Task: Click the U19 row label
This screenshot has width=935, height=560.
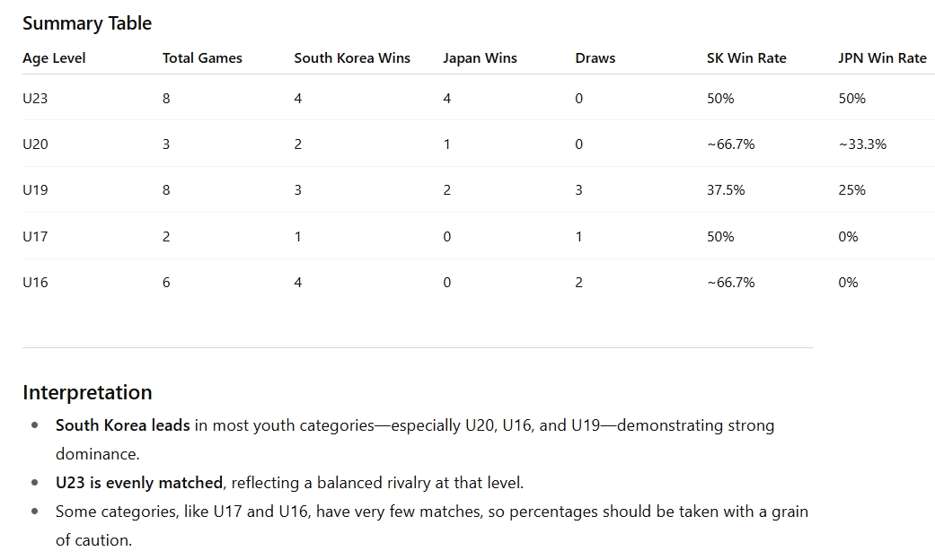Action: (35, 190)
